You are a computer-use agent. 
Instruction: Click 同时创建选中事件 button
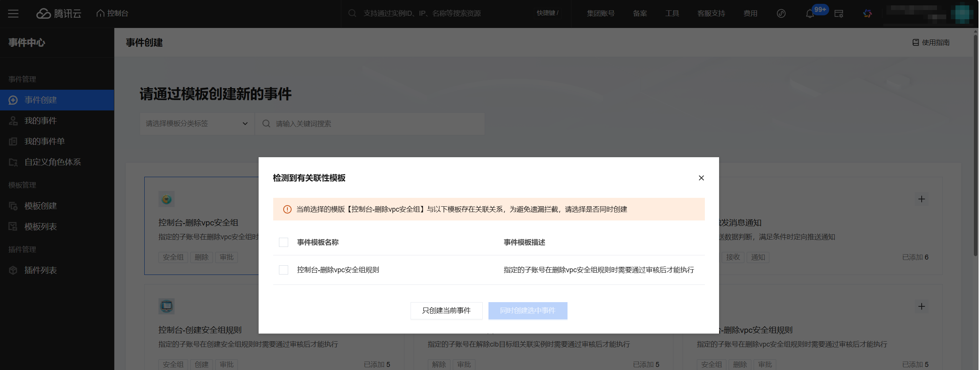528,311
